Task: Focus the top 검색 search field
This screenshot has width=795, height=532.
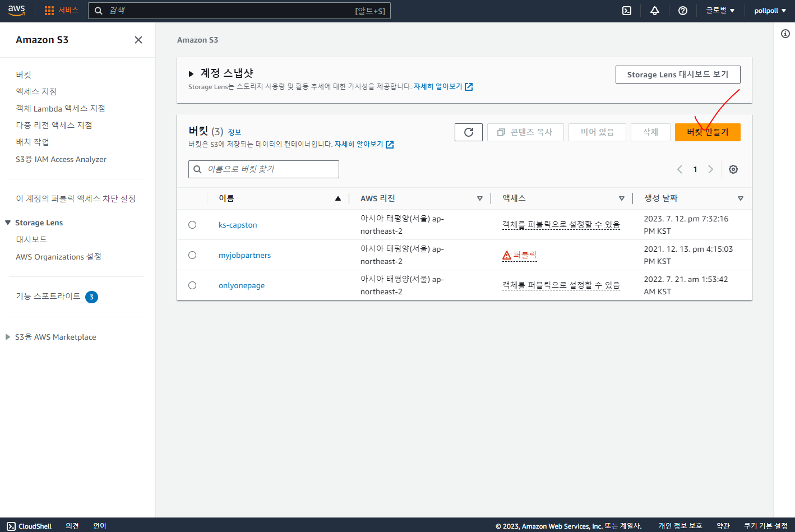Action: click(239, 11)
